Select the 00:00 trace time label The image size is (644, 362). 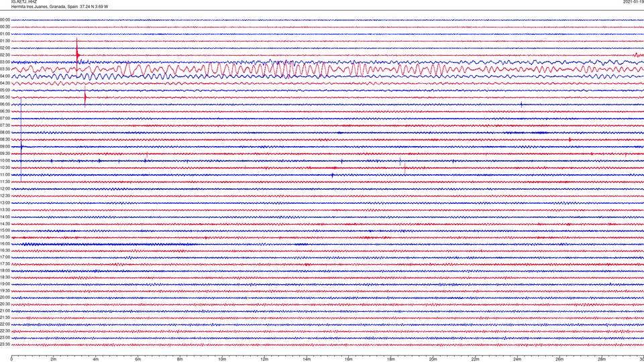tap(5, 19)
